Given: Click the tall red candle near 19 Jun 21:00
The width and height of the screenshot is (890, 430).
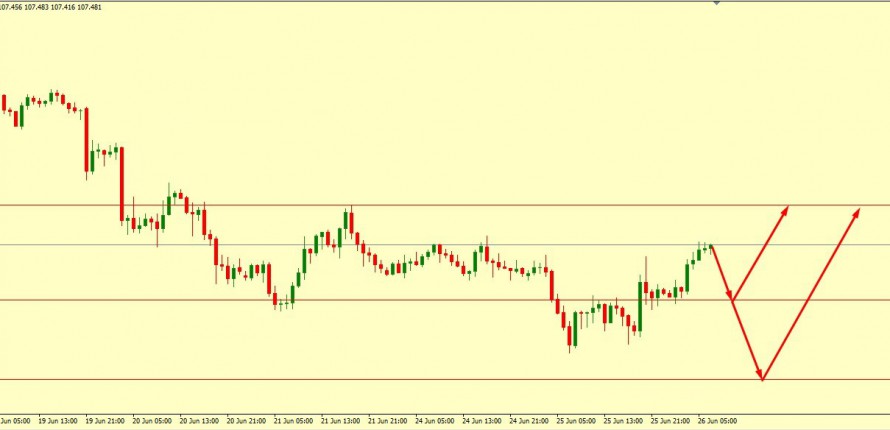Looking at the screenshot, I should click(x=87, y=140).
